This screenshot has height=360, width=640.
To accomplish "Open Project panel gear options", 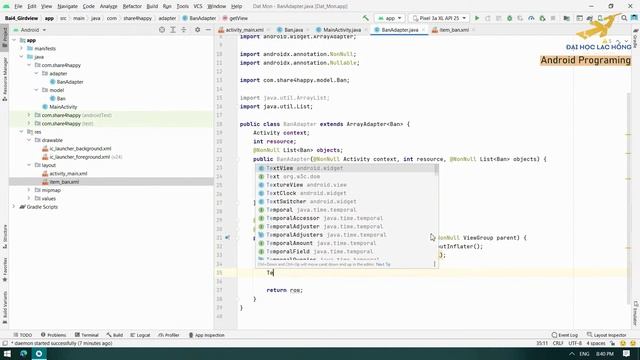I will (x=198, y=30).
